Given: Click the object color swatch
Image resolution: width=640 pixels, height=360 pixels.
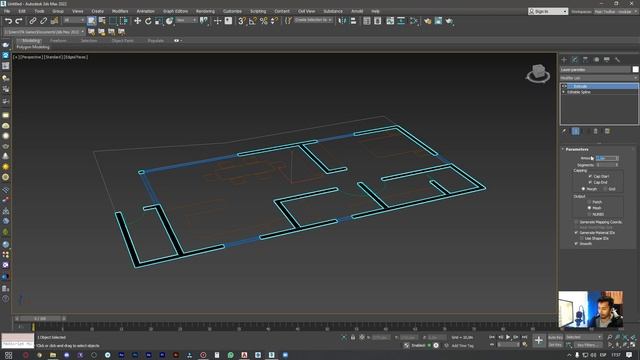Looking at the screenshot, I should (635, 69).
